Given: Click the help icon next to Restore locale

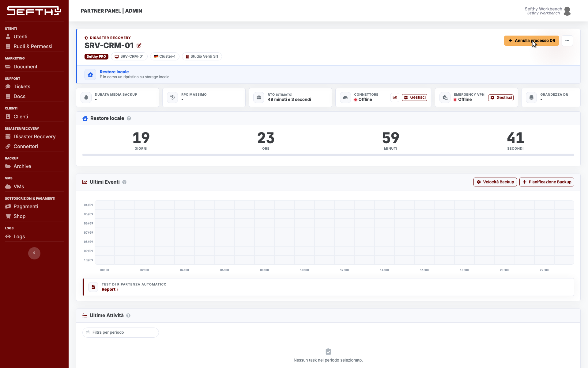Looking at the screenshot, I should [x=129, y=118].
